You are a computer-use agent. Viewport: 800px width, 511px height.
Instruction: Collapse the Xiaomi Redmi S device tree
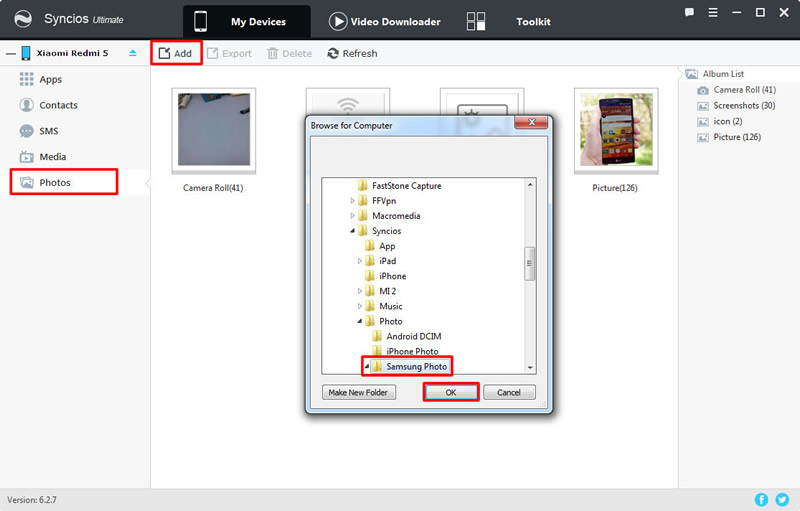click(11, 54)
